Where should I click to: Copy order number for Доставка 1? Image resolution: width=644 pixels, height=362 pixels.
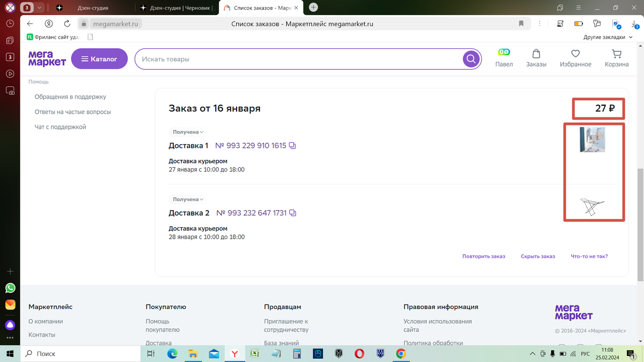[291, 145]
